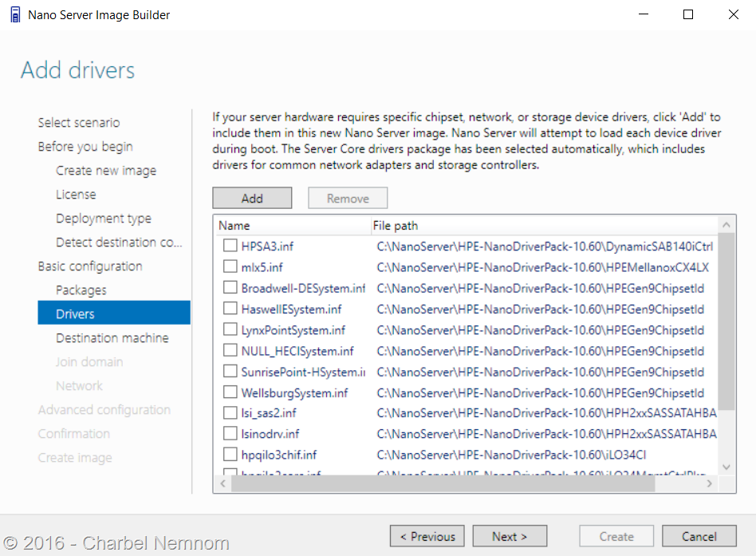Click the horizontal scrollbar of driver list
The width and height of the screenshot is (756, 556).
click(x=443, y=483)
